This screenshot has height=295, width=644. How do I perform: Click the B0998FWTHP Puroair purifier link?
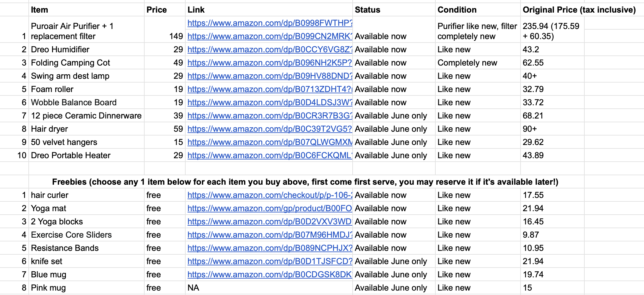point(270,23)
